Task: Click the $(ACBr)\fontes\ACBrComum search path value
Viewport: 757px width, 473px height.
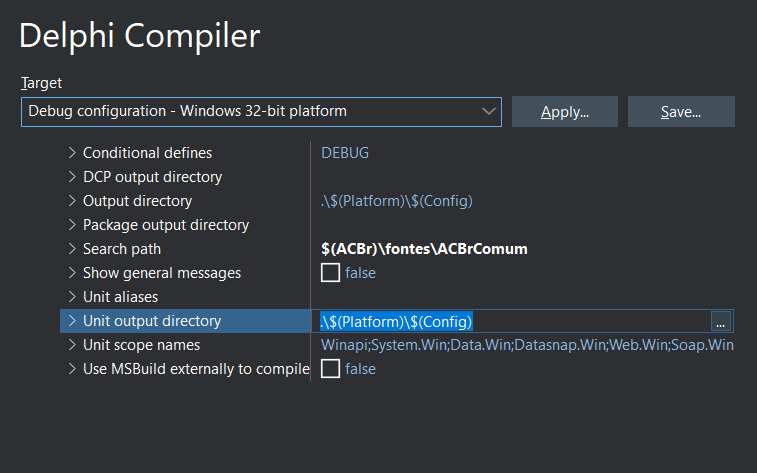Action: (x=424, y=249)
